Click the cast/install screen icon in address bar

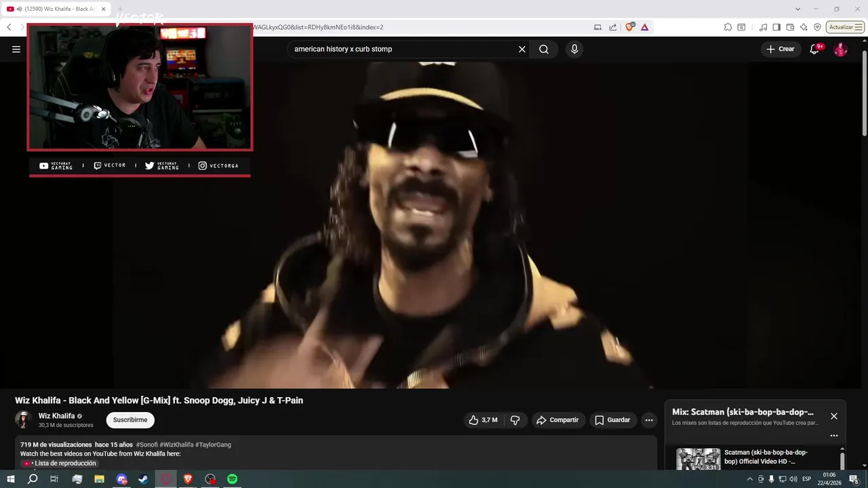coord(597,27)
